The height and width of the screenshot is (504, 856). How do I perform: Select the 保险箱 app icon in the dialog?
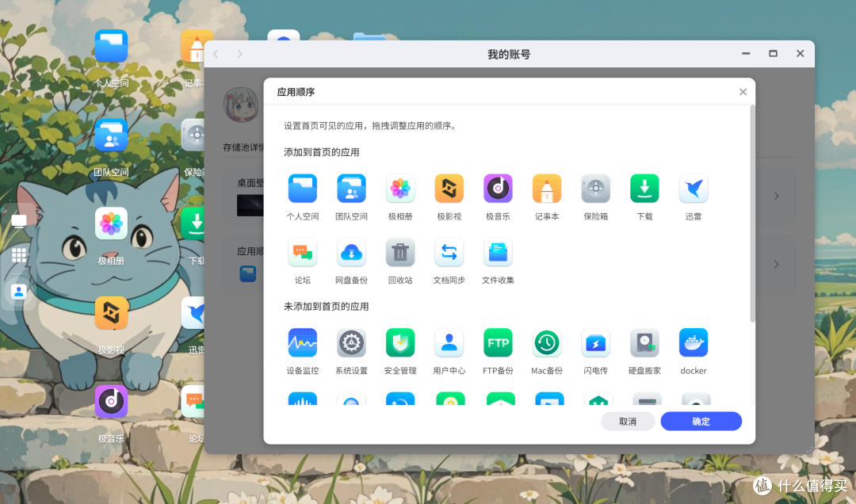595,189
